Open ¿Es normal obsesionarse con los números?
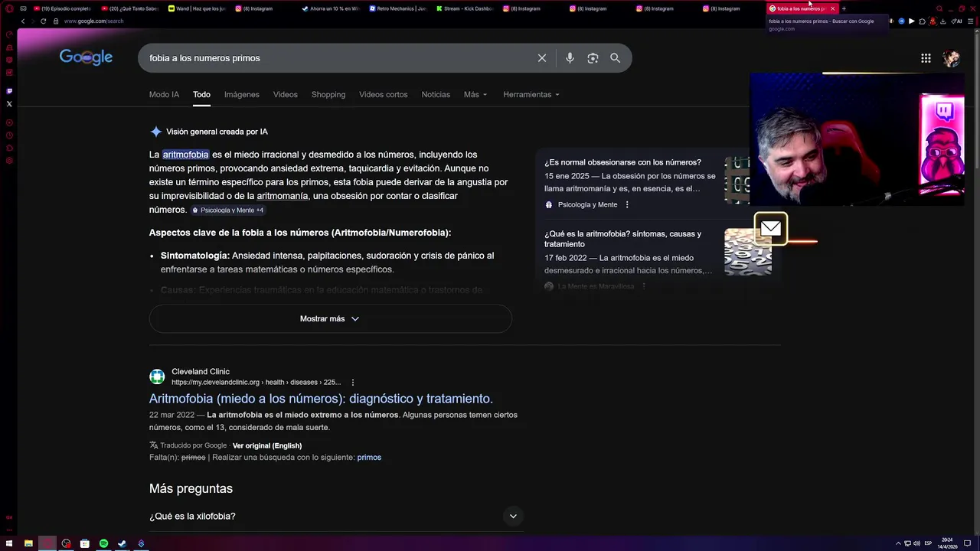This screenshot has width=980, height=551. tap(622, 162)
